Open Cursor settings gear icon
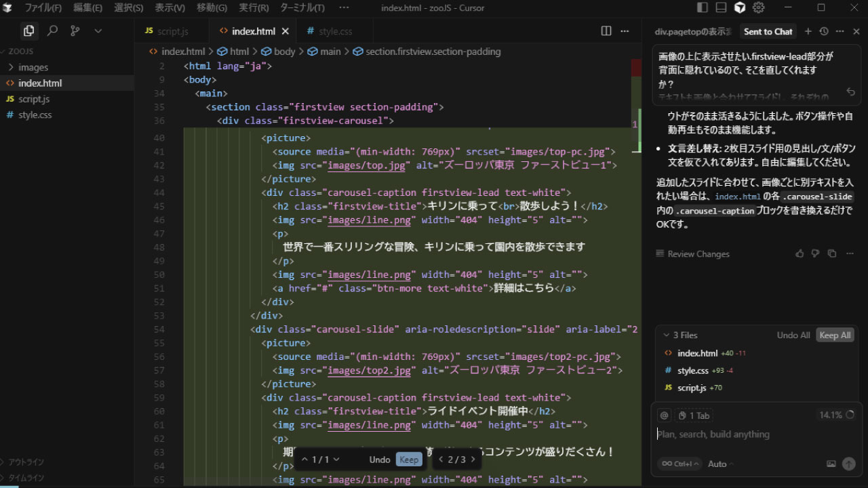Viewport: 868px width, 488px height. pos(759,7)
